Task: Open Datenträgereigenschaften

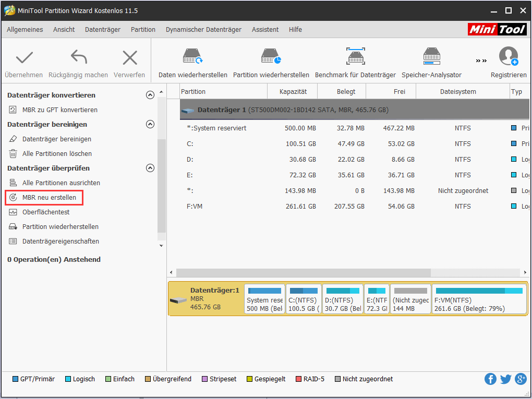Action: click(61, 241)
